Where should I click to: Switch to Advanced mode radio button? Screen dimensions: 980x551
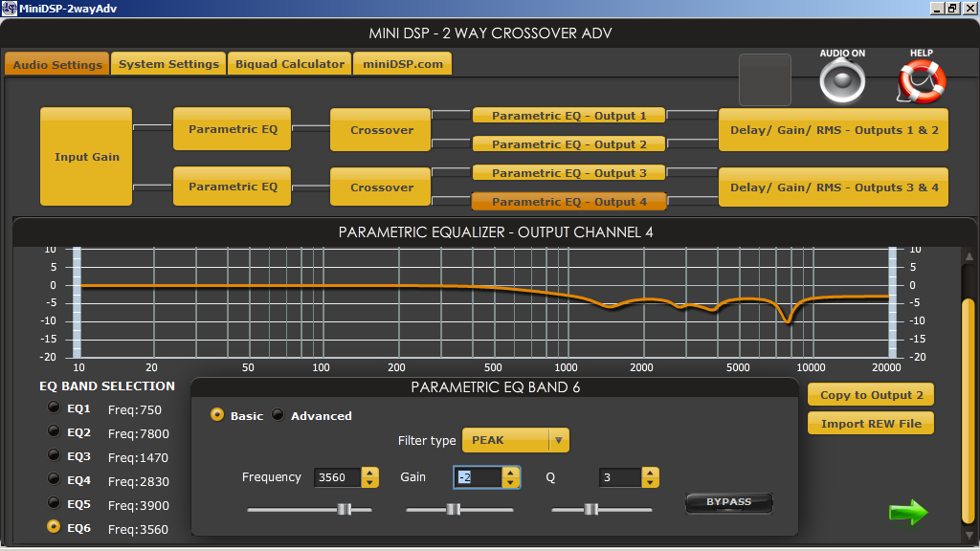point(278,415)
